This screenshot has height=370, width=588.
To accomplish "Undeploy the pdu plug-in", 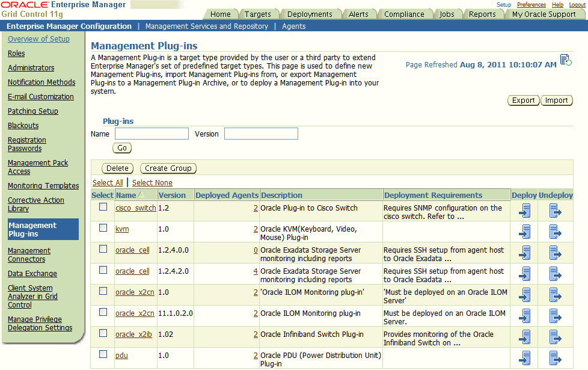I will click(556, 358).
